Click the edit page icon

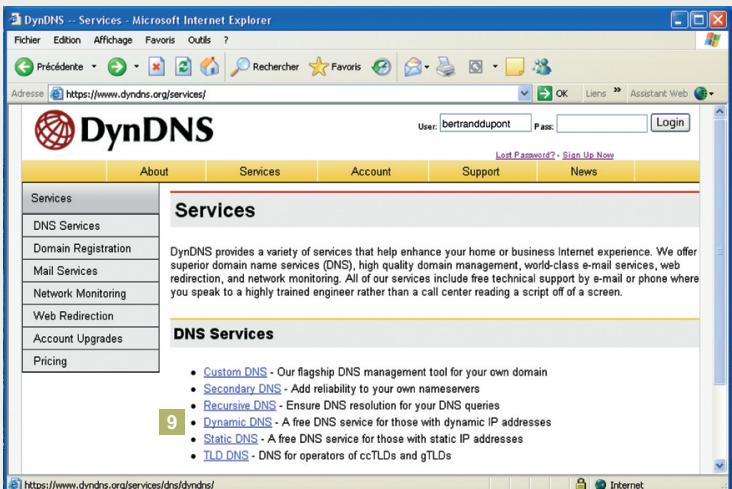(475, 67)
